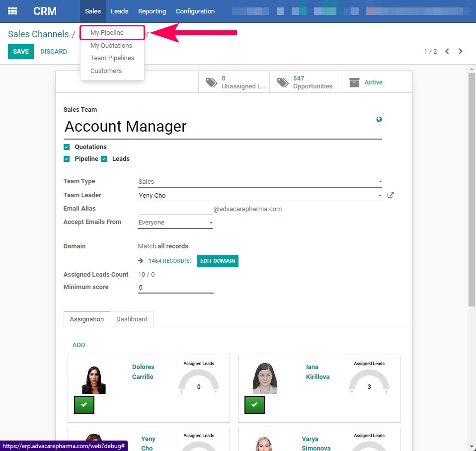Expand the Team Leader dropdown arrow
This screenshot has width=476, height=451.
380,196
